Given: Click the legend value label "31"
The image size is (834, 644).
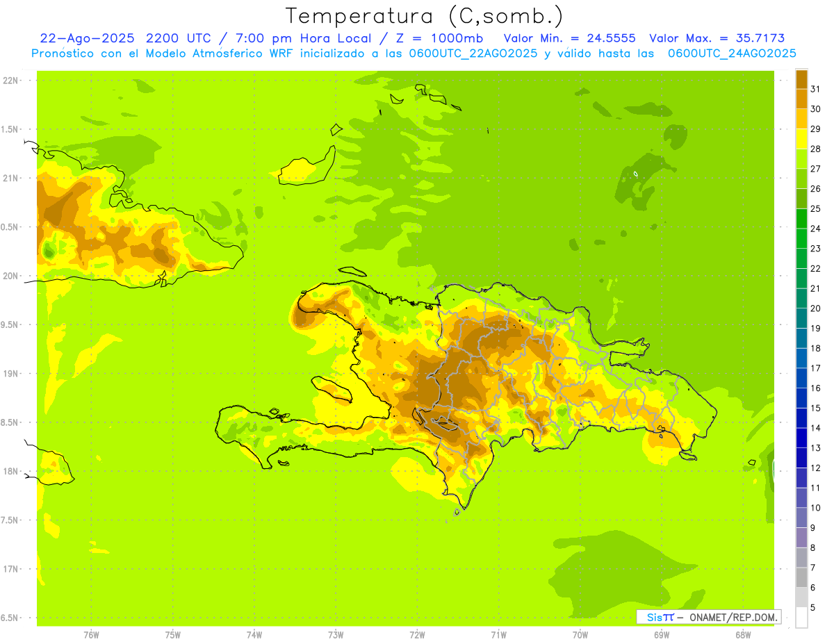Looking at the screenshot, I should 816,88.
